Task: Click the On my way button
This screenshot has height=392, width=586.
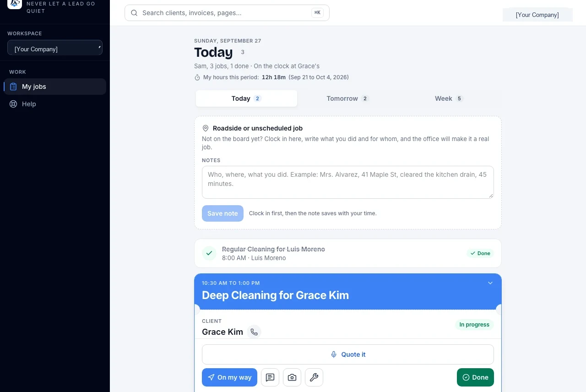Action: tap(229, 377)
